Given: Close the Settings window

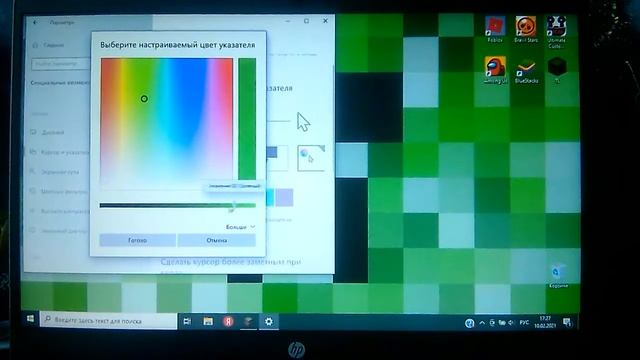Looking at the screenshot, I should 325,21.
